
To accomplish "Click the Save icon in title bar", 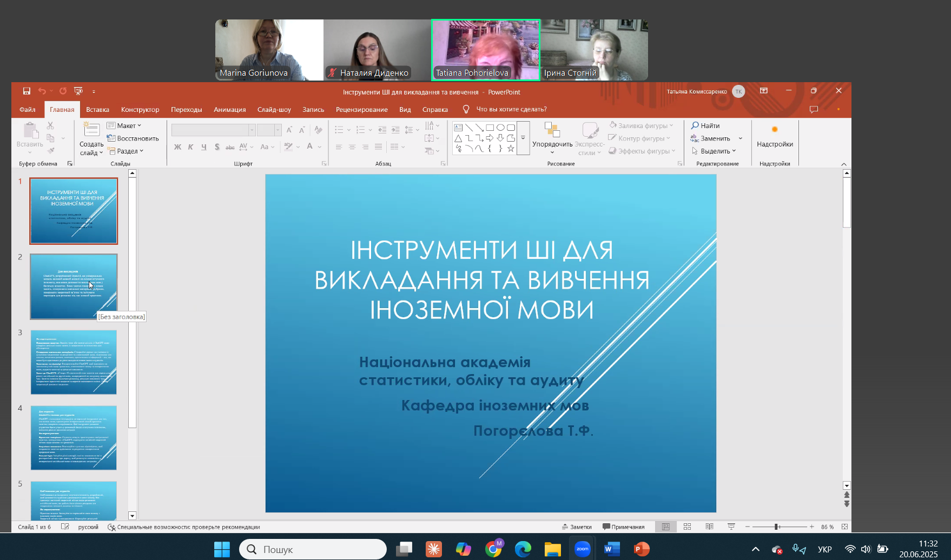I will coord(27,91).
